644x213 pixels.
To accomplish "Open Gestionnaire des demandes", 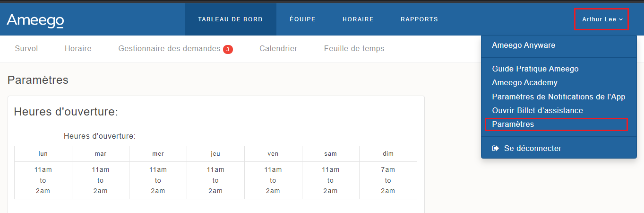I will click(169, 48).
